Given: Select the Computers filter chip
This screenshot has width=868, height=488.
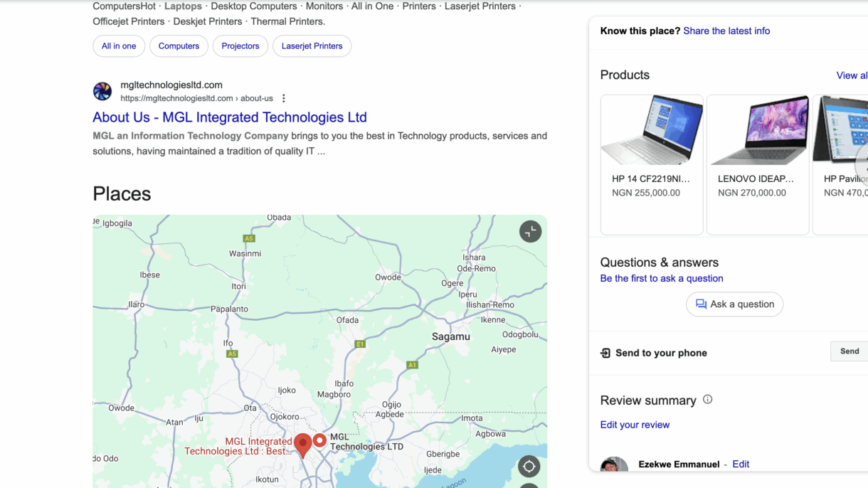Looking at the screenshot, I should pos(179,46).
